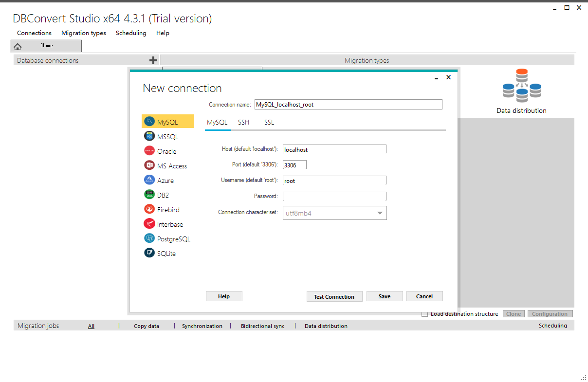The width and height of the screenshot is (588, 382).
Task: Switch to the SSL tab
Action: point(269,122)
